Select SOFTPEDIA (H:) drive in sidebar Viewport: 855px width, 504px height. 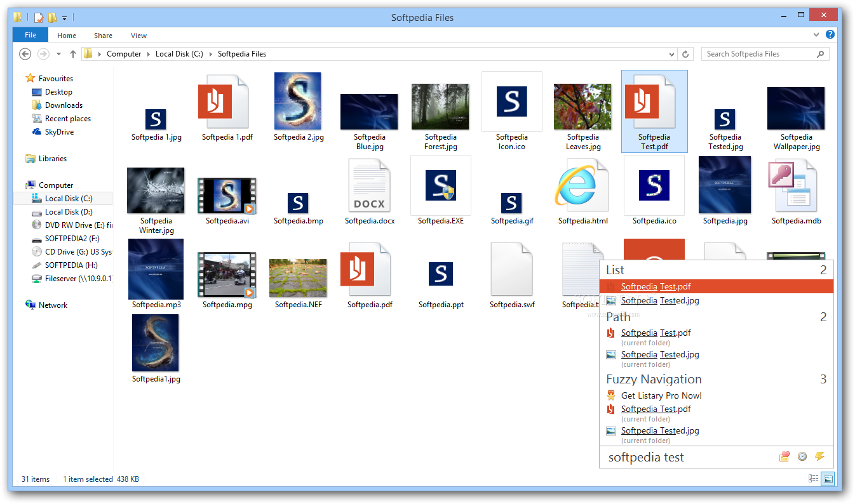64,265
